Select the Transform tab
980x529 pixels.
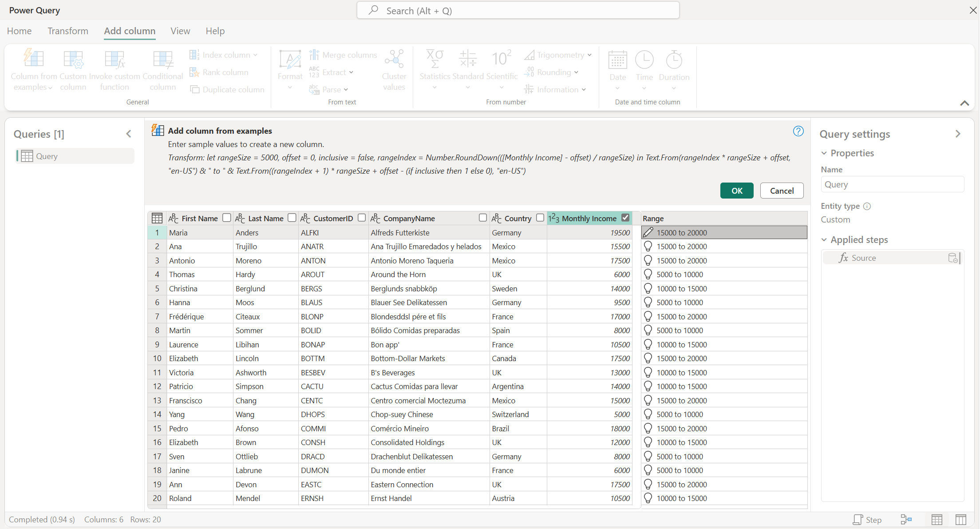67,31
